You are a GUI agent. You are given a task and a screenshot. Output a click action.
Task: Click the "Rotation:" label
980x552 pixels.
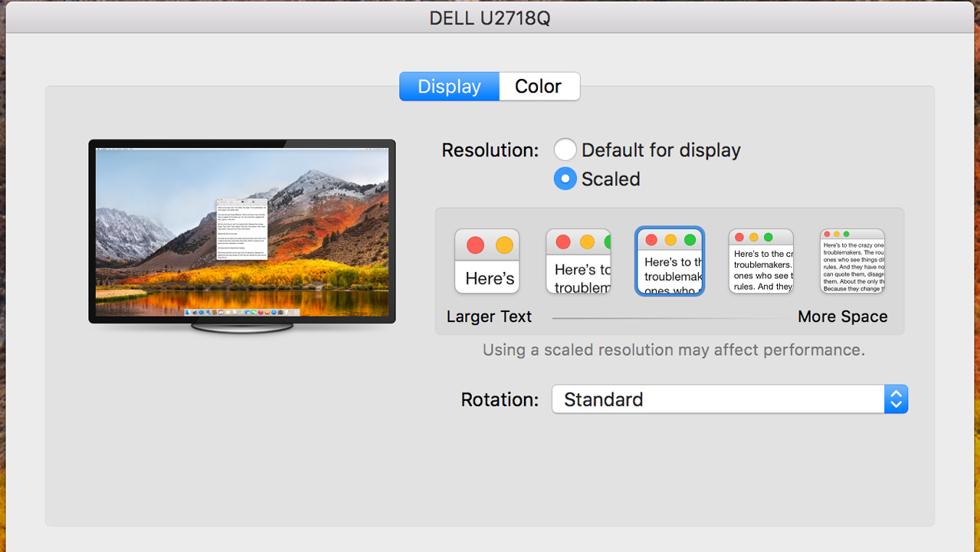click(x=500, y=399)
